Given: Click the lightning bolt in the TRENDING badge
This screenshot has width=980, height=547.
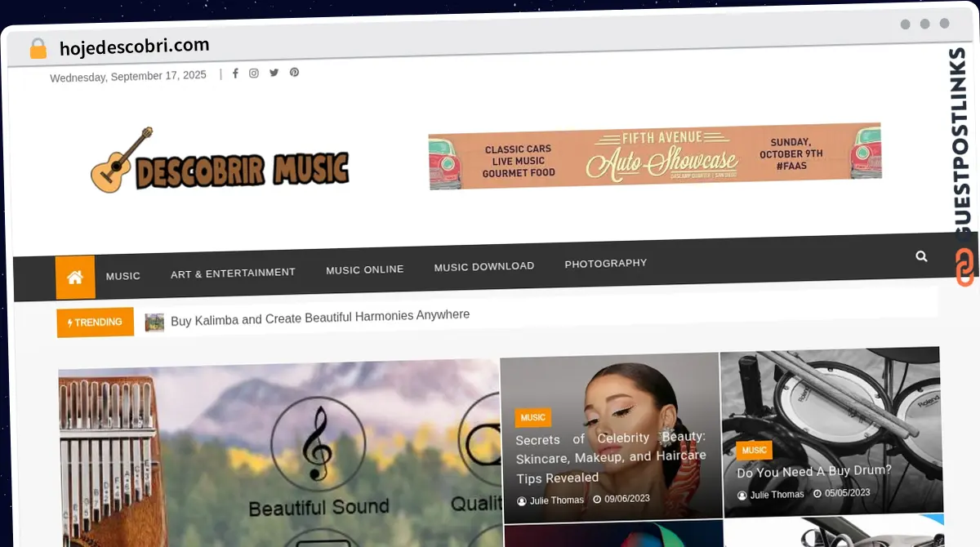Looking at the screenshot, I should [70, 322].
